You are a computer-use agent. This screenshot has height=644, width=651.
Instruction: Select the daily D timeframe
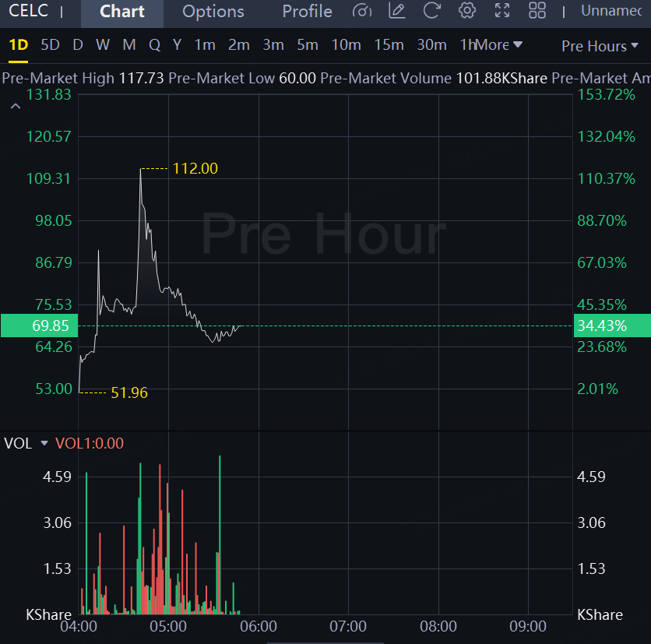[x=78, y=45]
